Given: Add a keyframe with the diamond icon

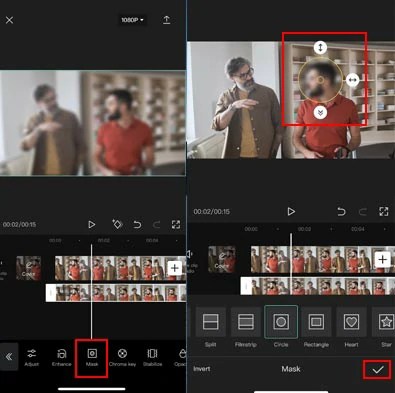Looking at the screenshot, I should 117,224.
